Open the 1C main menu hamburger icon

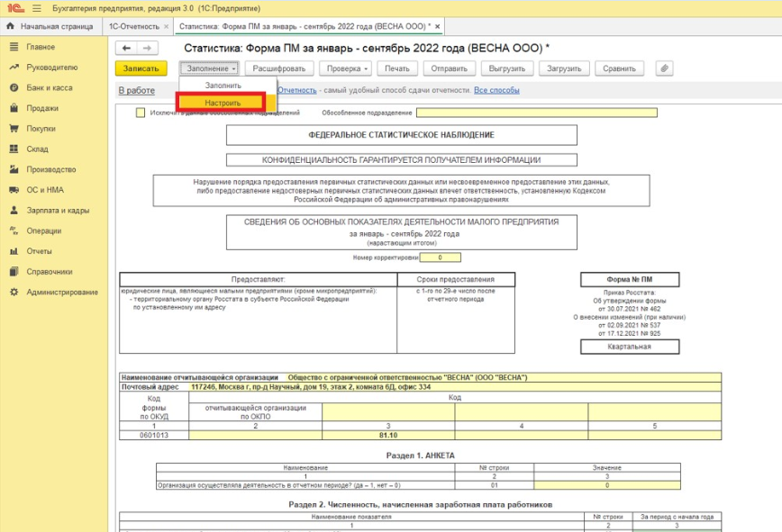(36, 8)
